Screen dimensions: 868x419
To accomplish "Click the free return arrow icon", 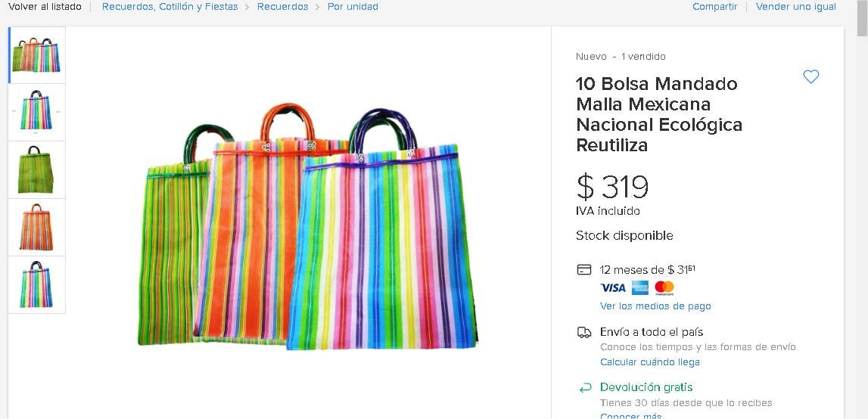I will (x=584, y=387).
